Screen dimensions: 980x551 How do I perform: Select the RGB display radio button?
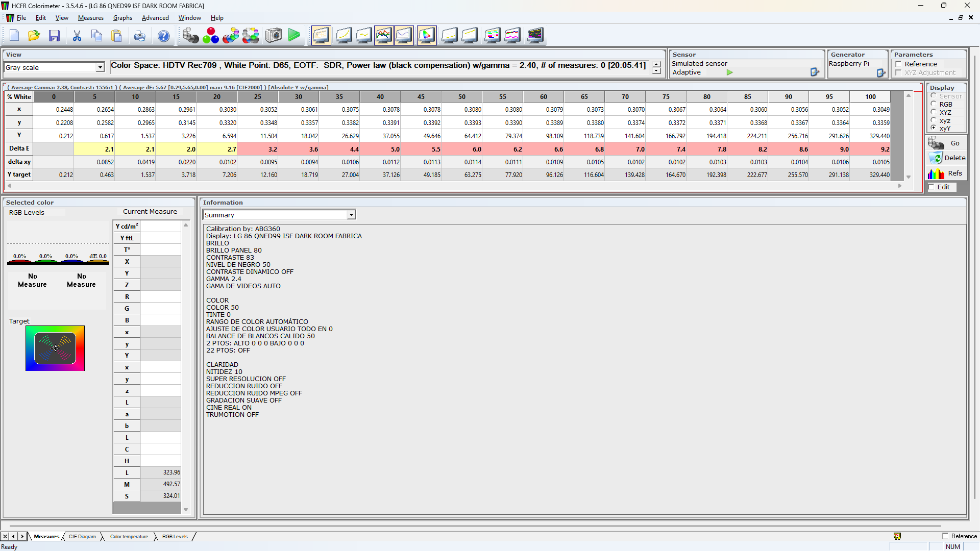(x=934, y=104)
